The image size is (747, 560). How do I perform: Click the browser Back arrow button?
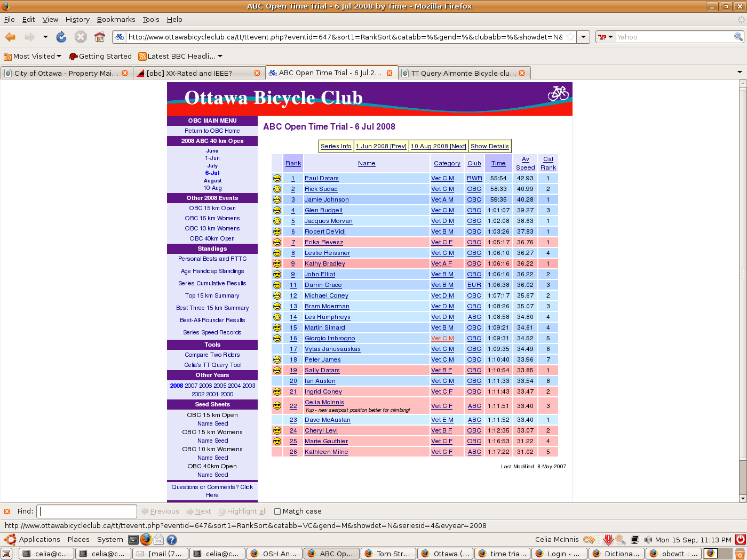(x=11, y=37)
